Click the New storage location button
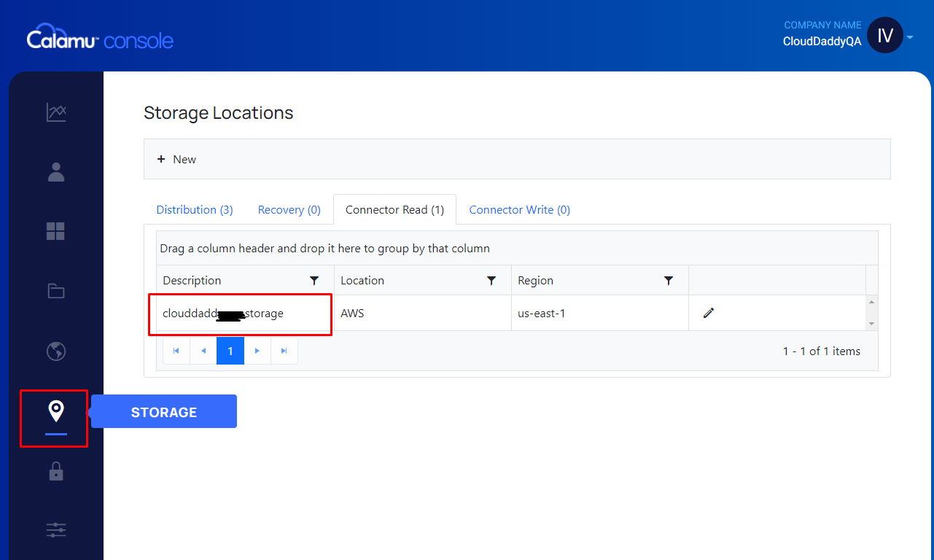This screenshot has height=560, width=934. point(177,159)
